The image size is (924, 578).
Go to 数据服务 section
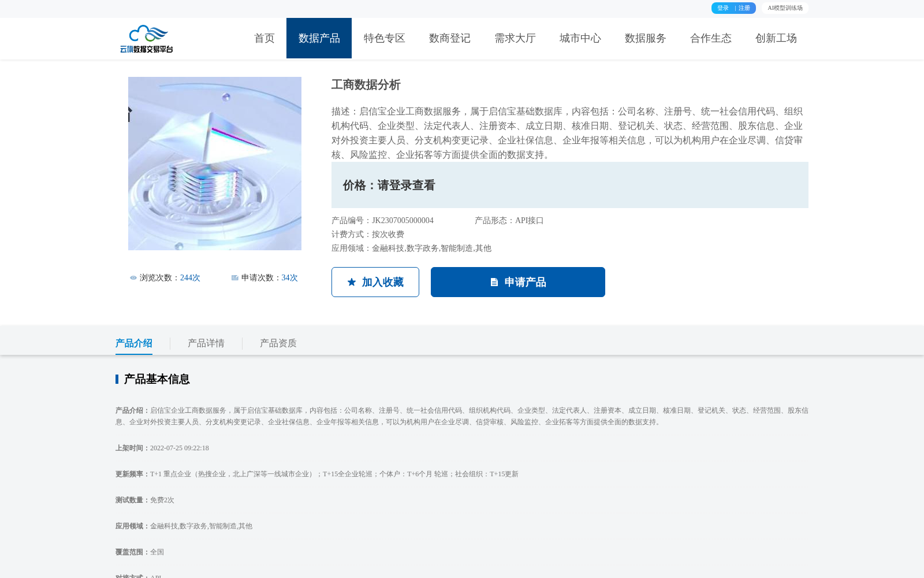tap(646, 38)
